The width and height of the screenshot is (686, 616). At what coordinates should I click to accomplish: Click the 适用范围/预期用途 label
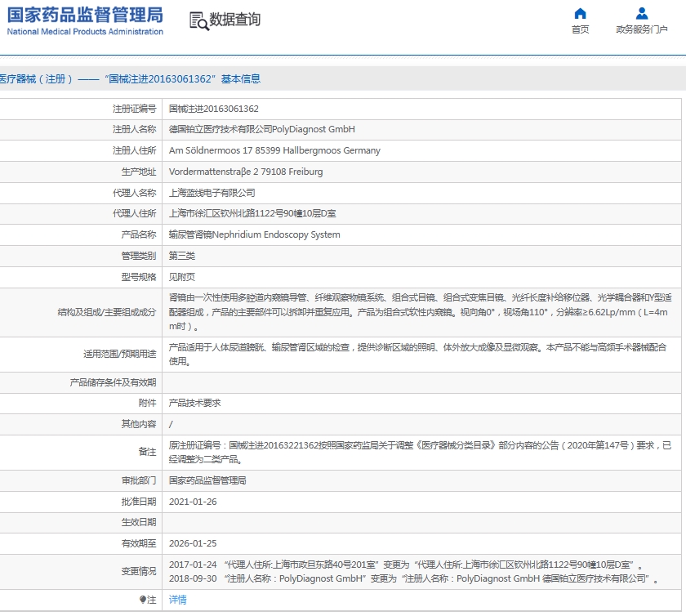pos(119,354)
